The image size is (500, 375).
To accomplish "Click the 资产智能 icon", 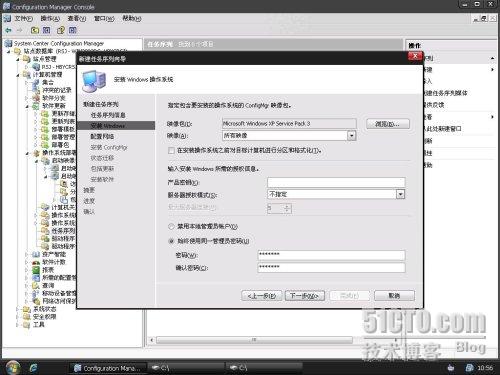I will click(x=36, y=254).
